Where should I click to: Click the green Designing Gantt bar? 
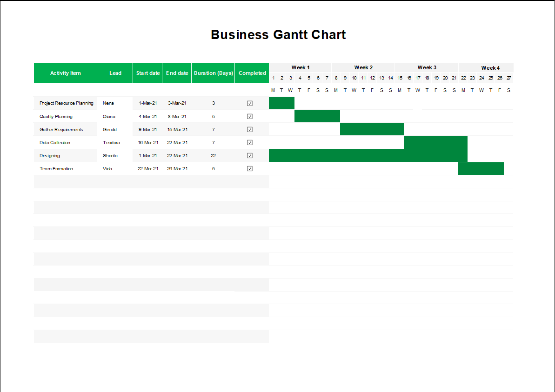pos(368,156)
